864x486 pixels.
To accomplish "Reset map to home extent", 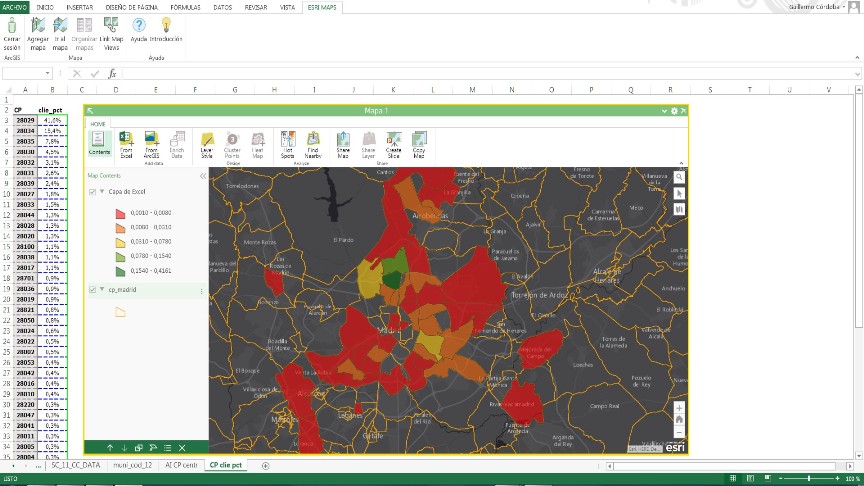I will 679,420.
